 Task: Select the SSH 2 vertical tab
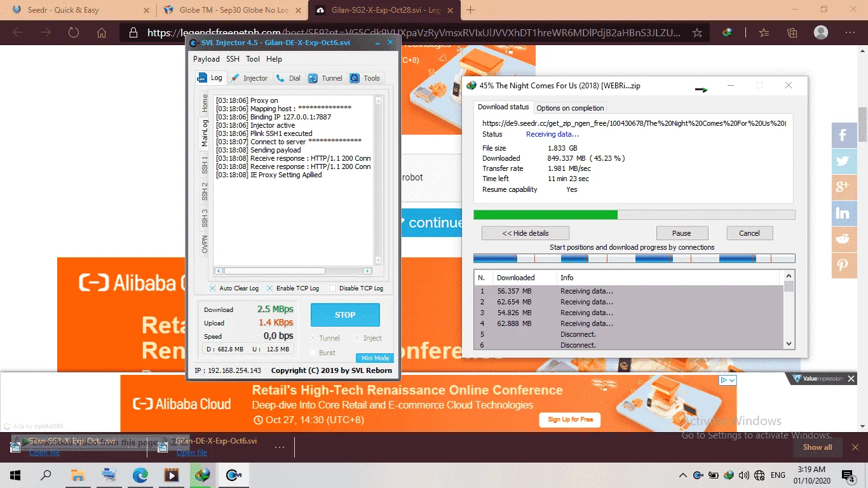click(x=205, y=191)
